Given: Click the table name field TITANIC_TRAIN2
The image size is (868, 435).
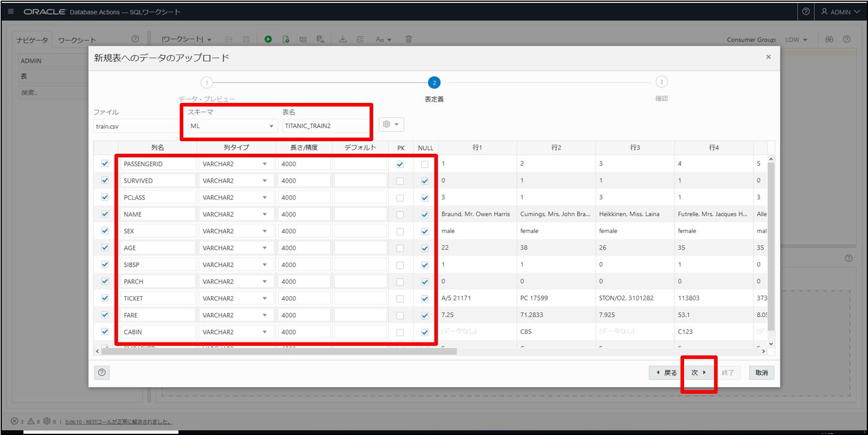Looking at the screenshot, I should click(326, 126).
